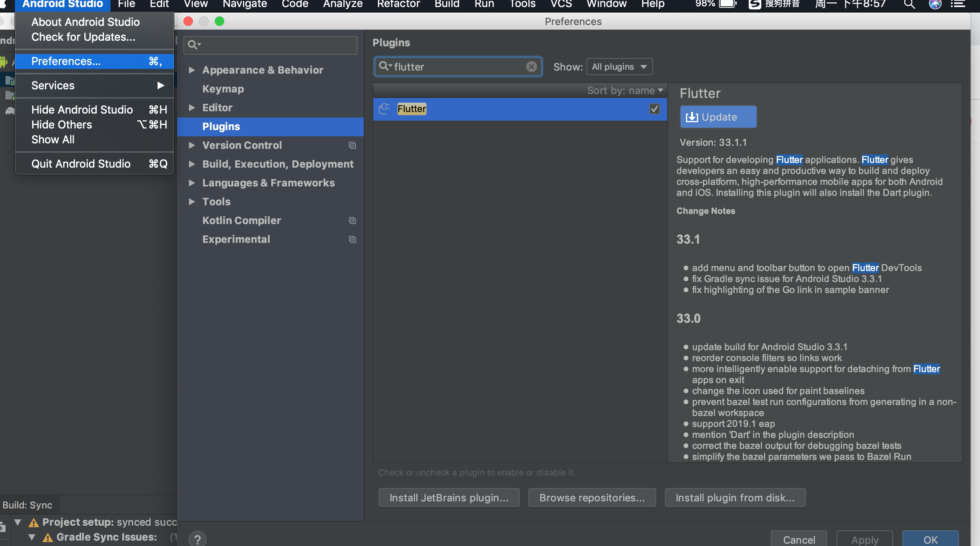Viewport: 980px width, 546px height.
Task: Click the Browse repositories button
Action: click(x=592, y=497)
